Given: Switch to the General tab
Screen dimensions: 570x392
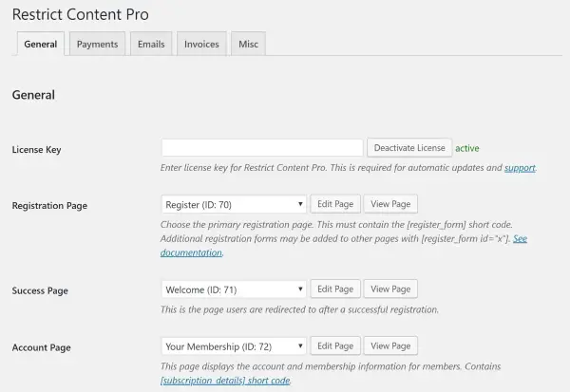Looking at the screenshot, I should (40, 44).
